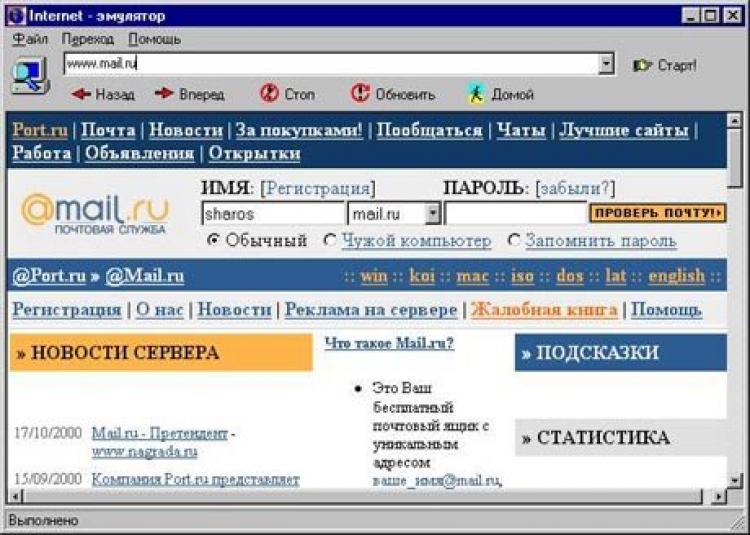Screen dimensions: 750x535
Task: Open the Новости link in top navigation
Action: [x=186, y=130]
